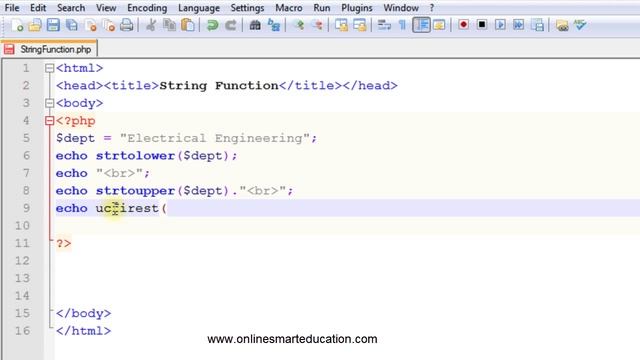
Task: Click the Zoom Out toolbar icon
Action: (317, 25)
